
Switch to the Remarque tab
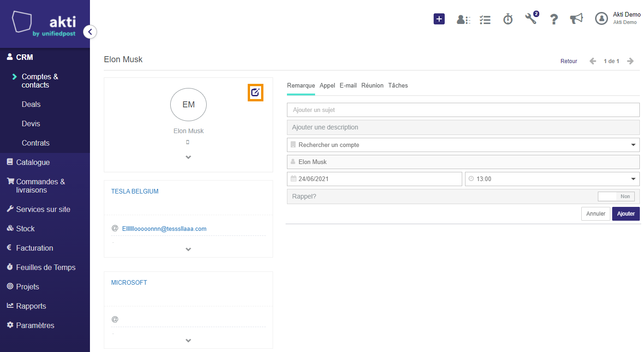coord(301,86)
